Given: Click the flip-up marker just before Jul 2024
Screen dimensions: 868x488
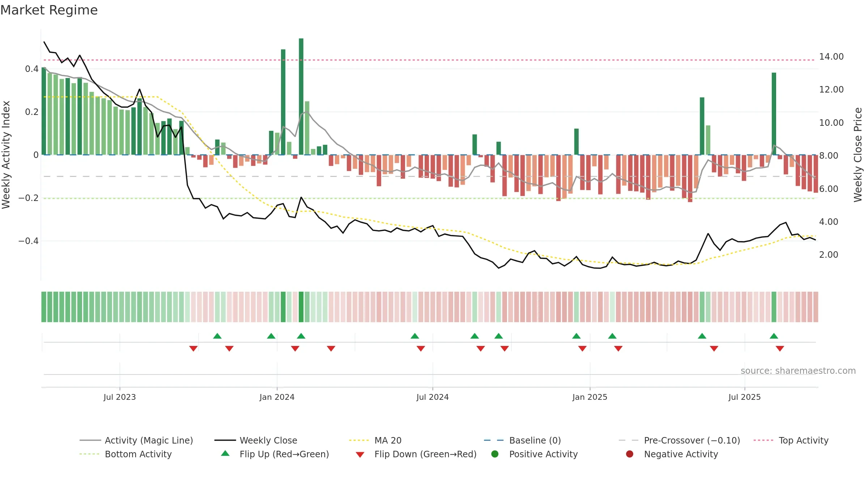Looking at the screenshot, I should [415, 336].
